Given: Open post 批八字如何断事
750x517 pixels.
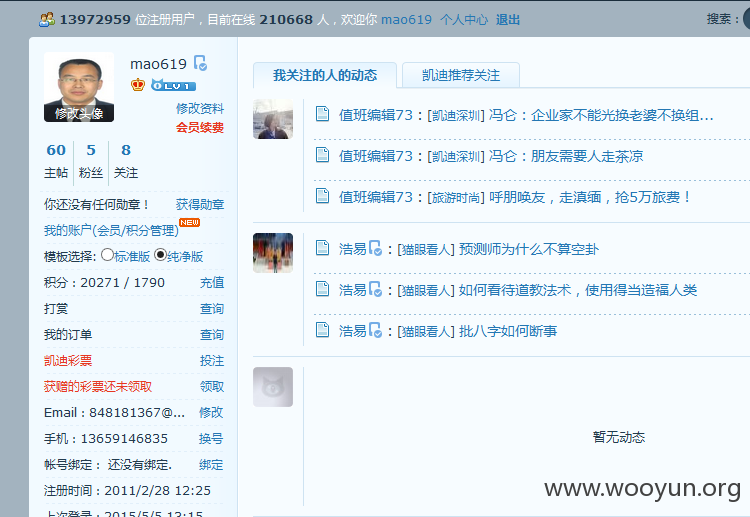Looking at the screenshot, I should (x=508, y=331).
